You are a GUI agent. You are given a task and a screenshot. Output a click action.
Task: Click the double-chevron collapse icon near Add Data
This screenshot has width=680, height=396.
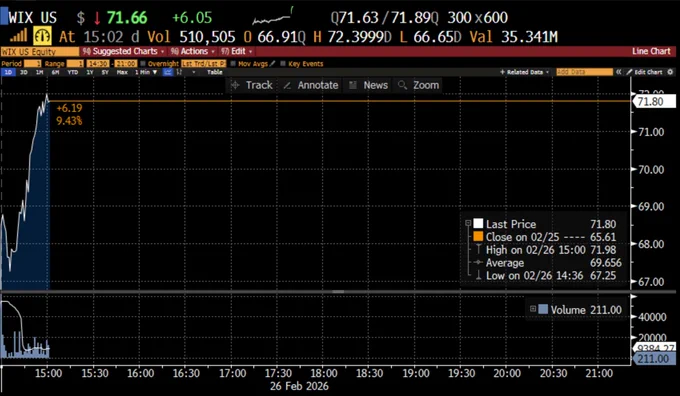pos(619,72)
